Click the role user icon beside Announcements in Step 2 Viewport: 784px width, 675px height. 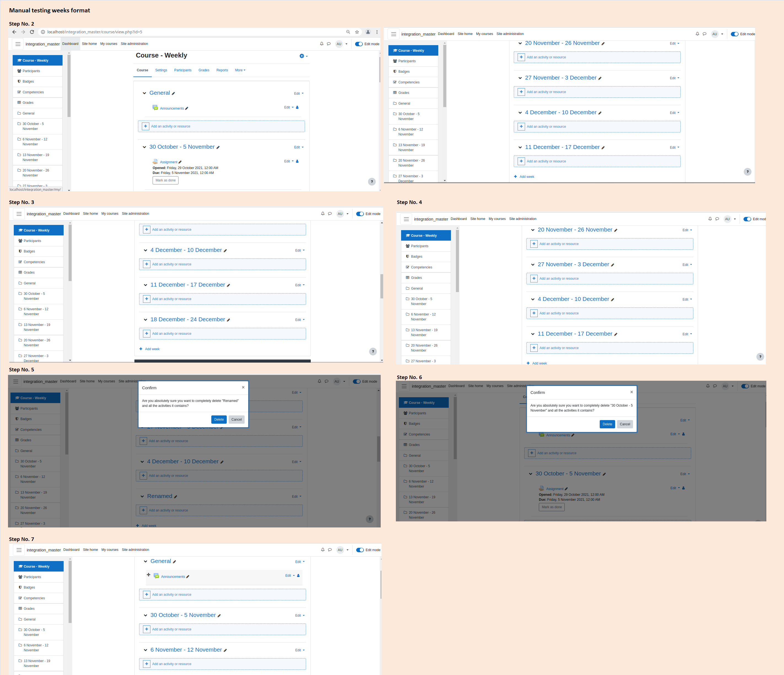pos(297,107)
